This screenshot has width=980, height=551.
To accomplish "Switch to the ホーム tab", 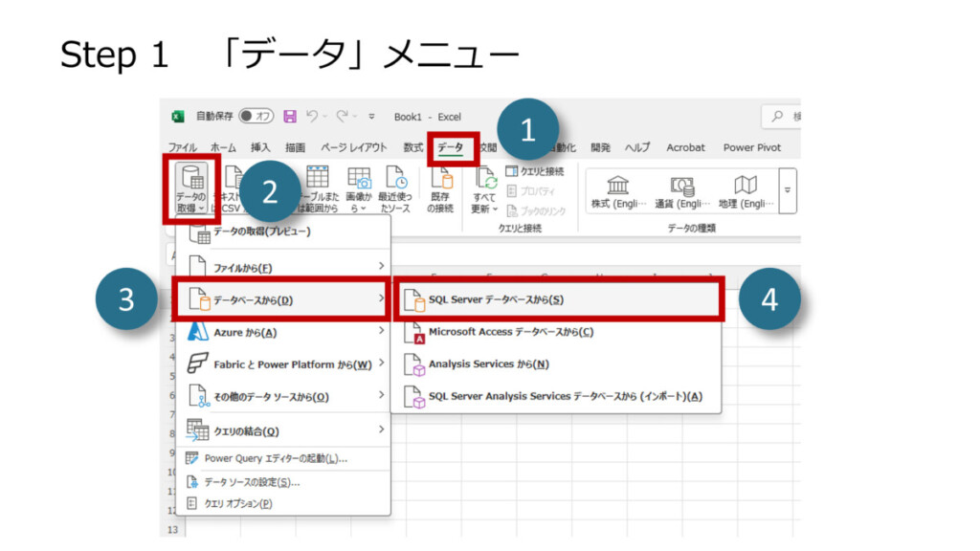I will pyautogui.click(x=223, y=147).
